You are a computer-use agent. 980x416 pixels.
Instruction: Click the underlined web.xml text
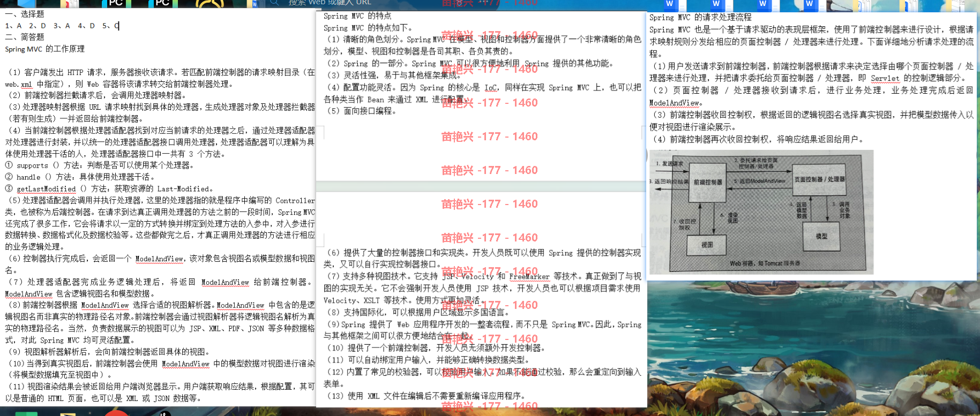click(19, 84)
